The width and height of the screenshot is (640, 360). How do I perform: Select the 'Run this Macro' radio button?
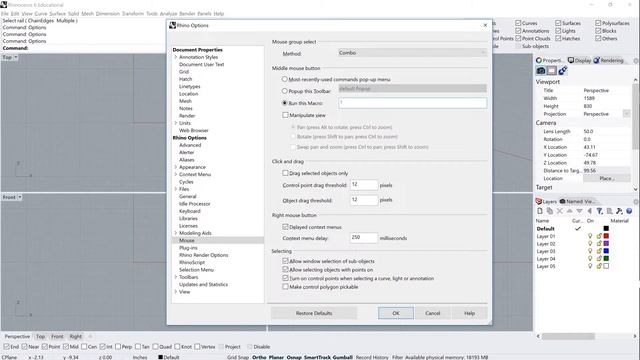click(x=285, y=103)
